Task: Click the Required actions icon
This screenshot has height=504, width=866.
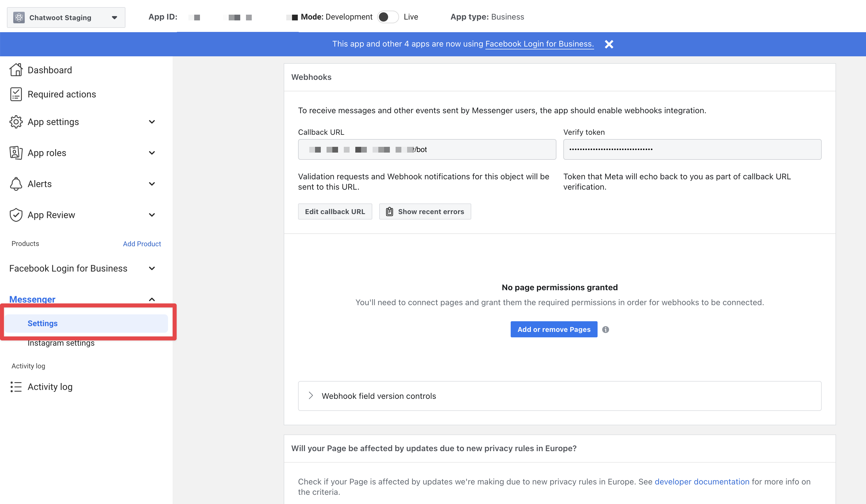Action: tap(16, 94)
